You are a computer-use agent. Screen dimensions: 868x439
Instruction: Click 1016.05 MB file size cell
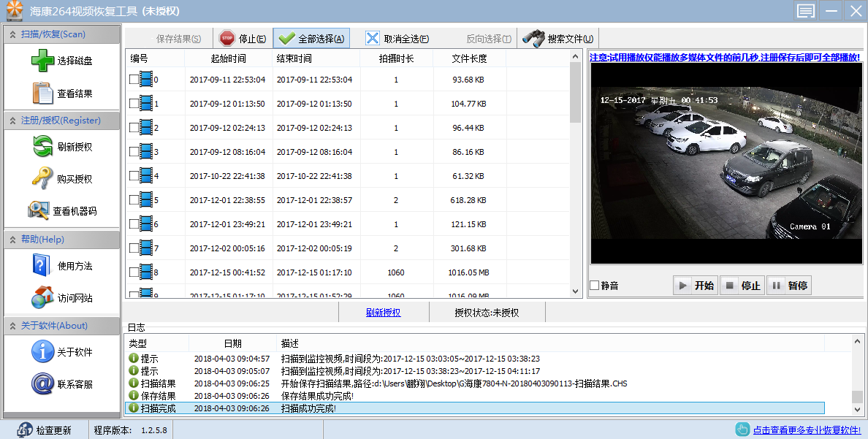tap(468, 272)
